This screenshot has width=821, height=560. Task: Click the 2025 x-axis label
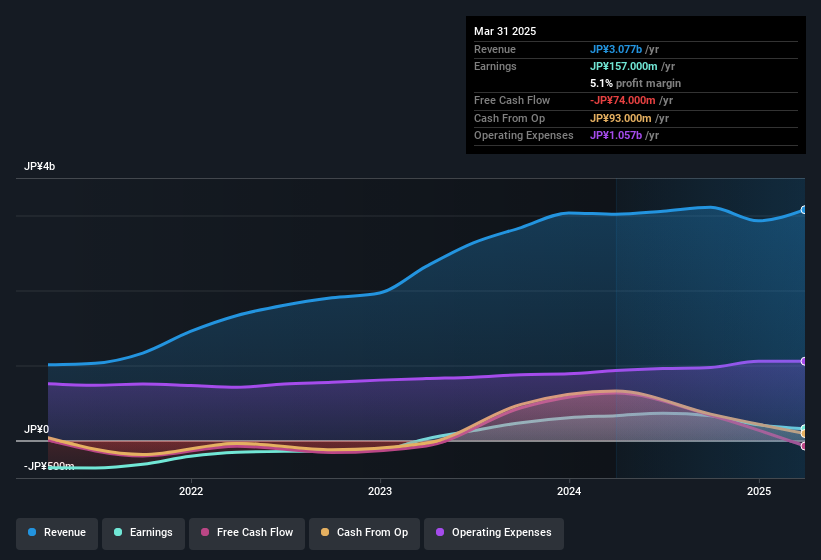[x=759, y=491]
